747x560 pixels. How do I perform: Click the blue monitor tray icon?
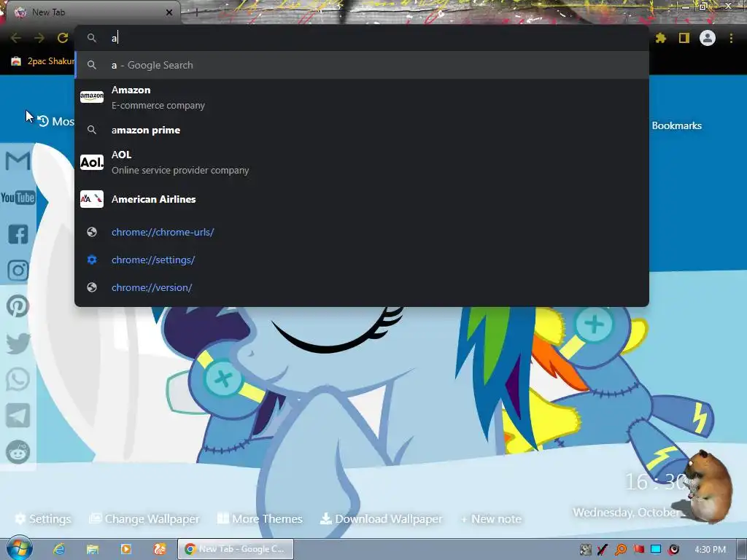pos(656,550)
